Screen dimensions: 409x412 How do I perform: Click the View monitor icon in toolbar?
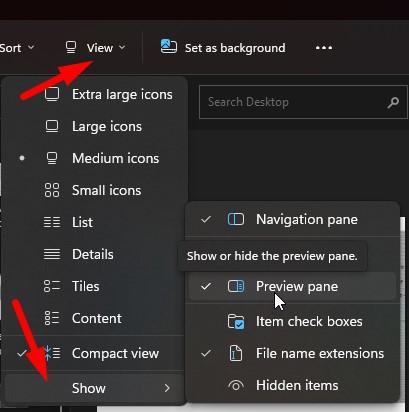71,48
